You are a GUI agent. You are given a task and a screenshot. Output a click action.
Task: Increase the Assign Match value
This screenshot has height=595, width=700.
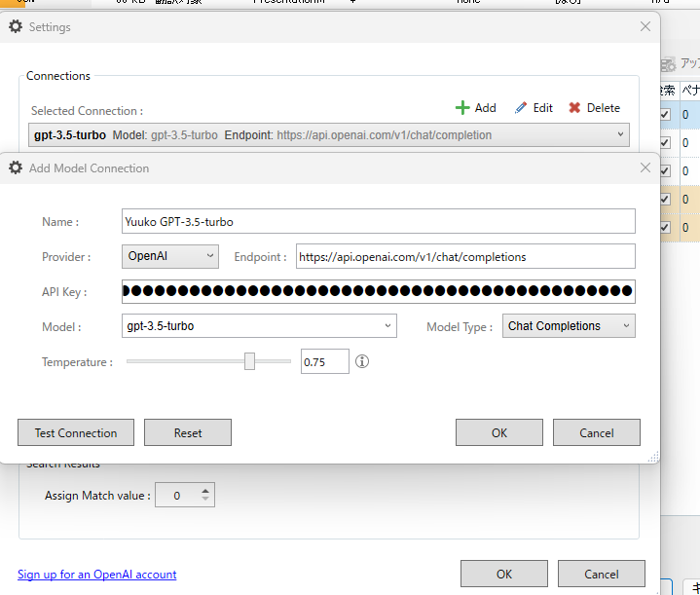204,491
